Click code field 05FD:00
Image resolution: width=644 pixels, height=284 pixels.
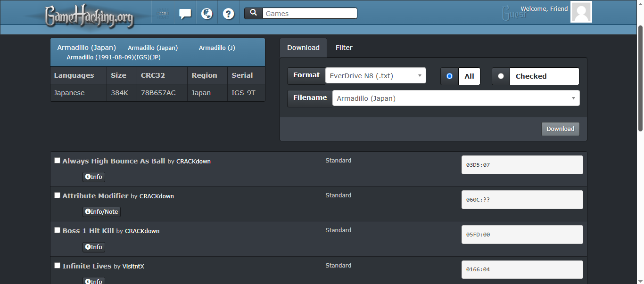click(x=522, y=235)
